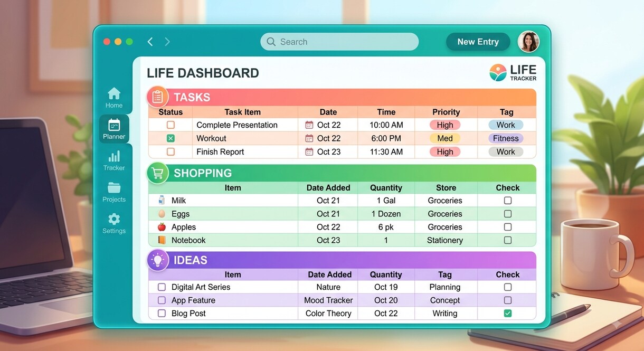
Task: Click calendar icon in Complete Presentation row
Action: 309,125
